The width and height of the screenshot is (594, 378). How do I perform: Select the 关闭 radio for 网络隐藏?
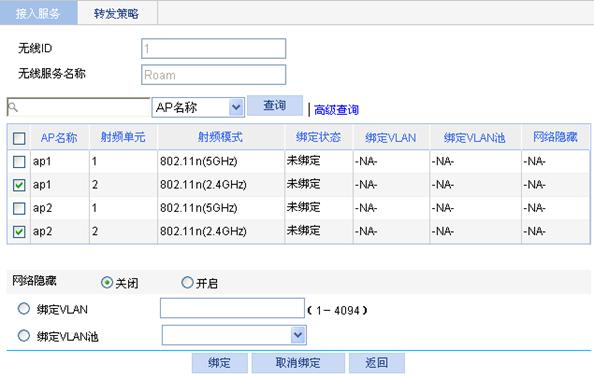pos(107,282)
